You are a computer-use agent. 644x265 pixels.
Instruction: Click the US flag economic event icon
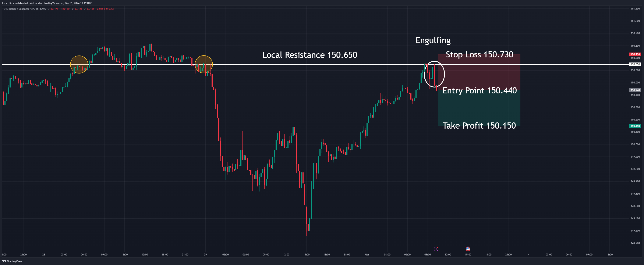point(468,249)
